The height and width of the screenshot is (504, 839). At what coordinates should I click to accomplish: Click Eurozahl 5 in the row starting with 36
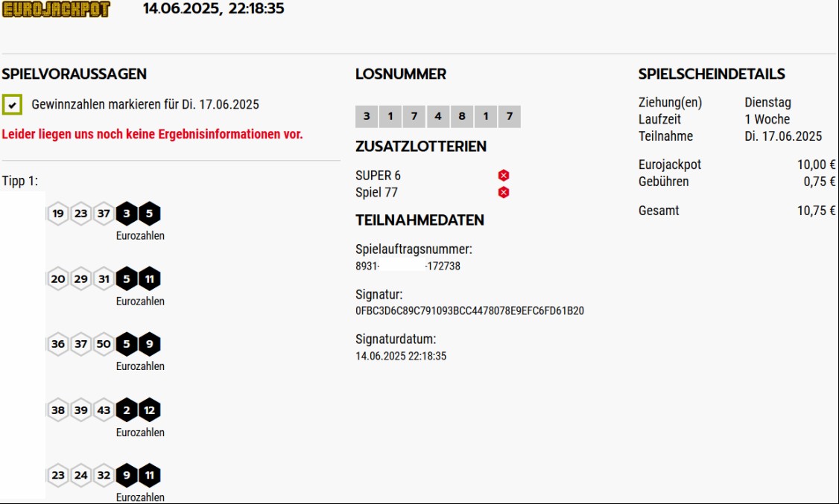(127, 344)
